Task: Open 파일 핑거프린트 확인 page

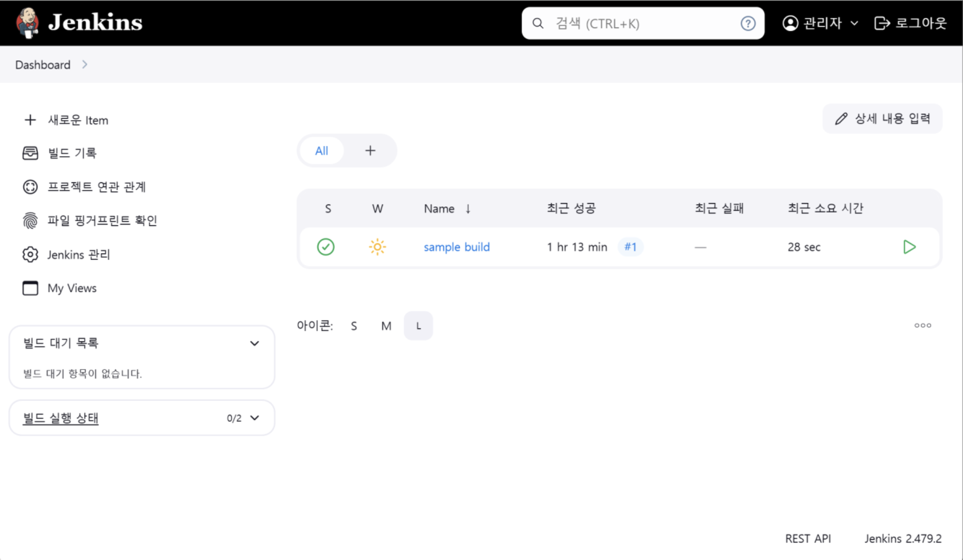Action: click(x=90, y=221)
